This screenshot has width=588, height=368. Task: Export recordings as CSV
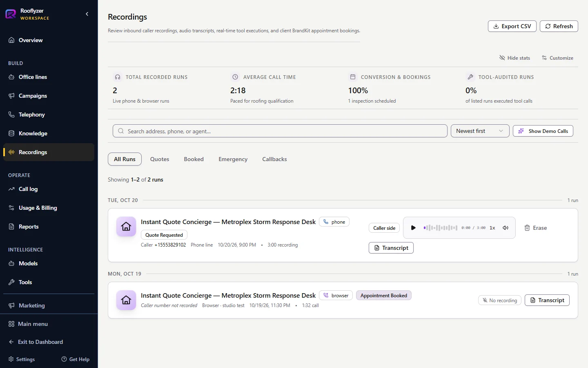[x=512, y=26]
